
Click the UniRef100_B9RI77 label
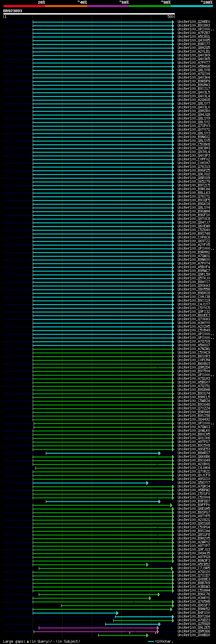coord(194,44)
